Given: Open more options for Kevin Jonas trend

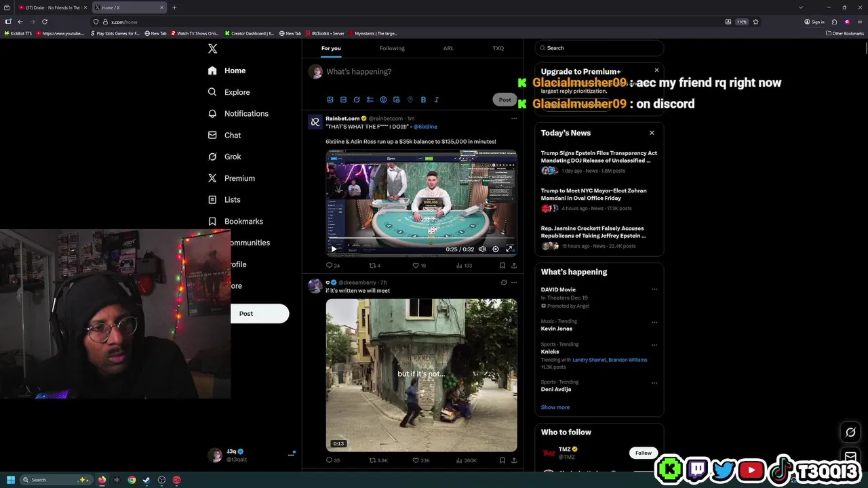Looking at the screenshot, I should point(654,323).
